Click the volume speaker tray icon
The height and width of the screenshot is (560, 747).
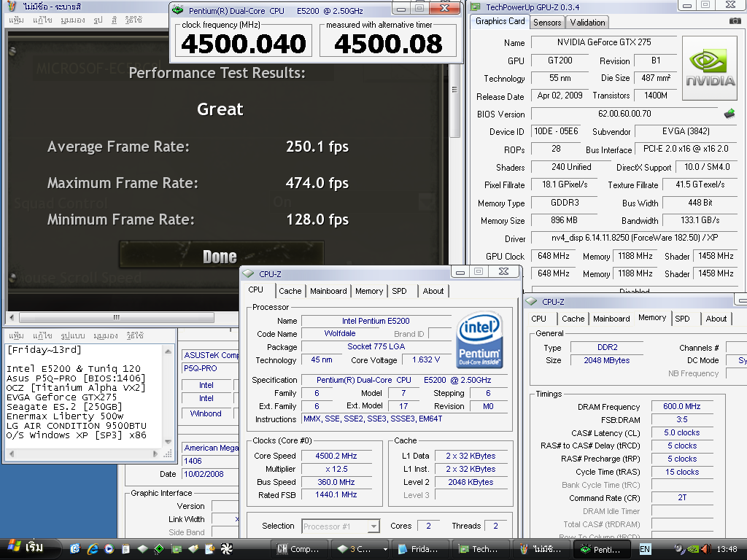706,549
